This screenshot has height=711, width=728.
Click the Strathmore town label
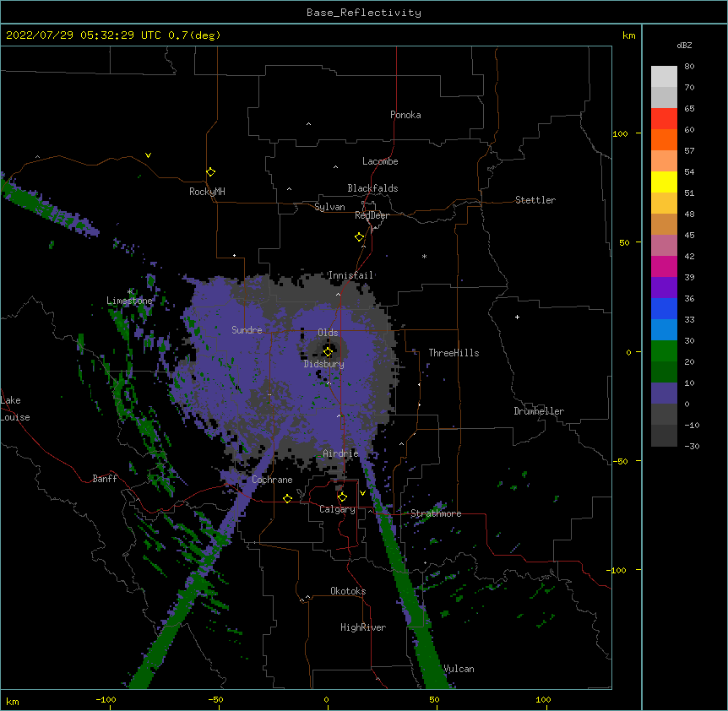(436, 513)
